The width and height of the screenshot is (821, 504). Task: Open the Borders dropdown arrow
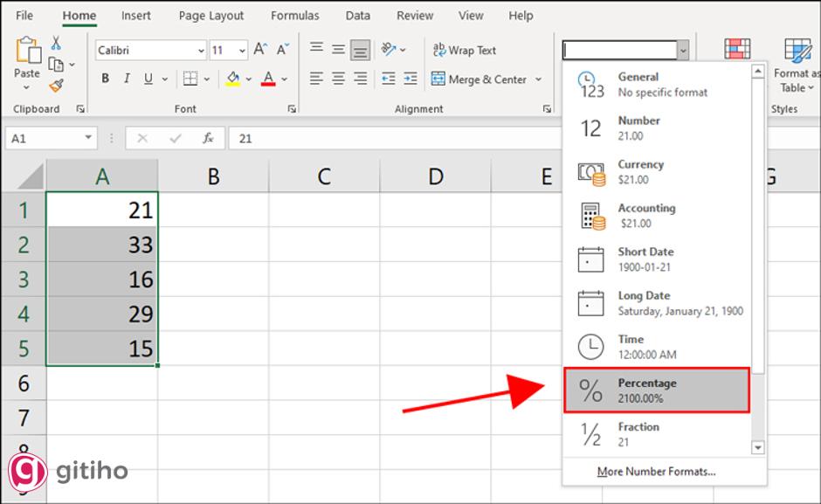[207, 79]
